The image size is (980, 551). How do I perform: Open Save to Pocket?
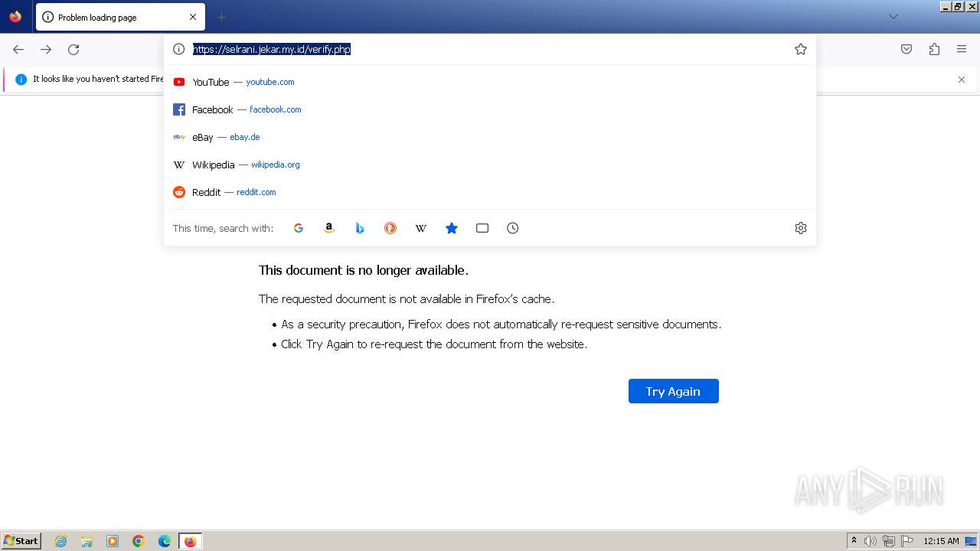(x=906, y=49)
